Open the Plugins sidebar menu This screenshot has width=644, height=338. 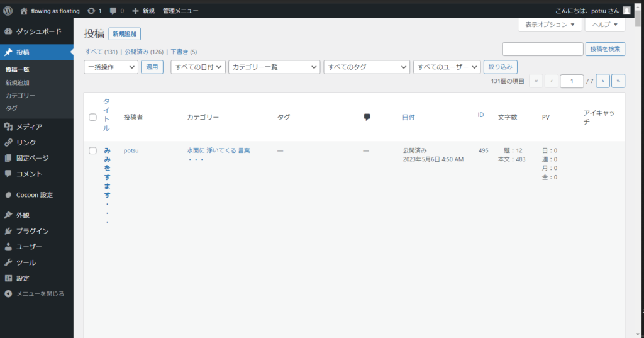tap(32, 231)
